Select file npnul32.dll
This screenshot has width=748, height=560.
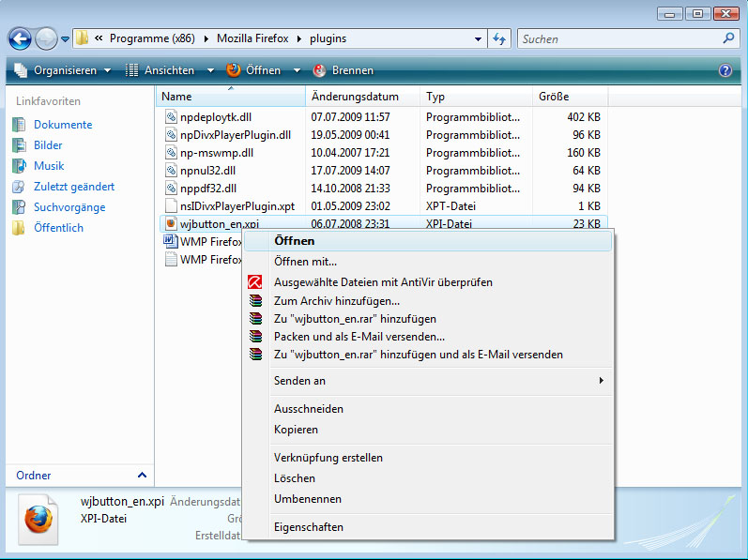[x=208, y=171]
